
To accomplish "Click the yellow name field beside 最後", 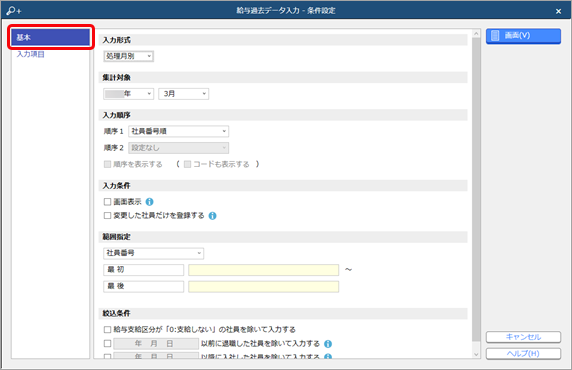I will coord(263,286).
